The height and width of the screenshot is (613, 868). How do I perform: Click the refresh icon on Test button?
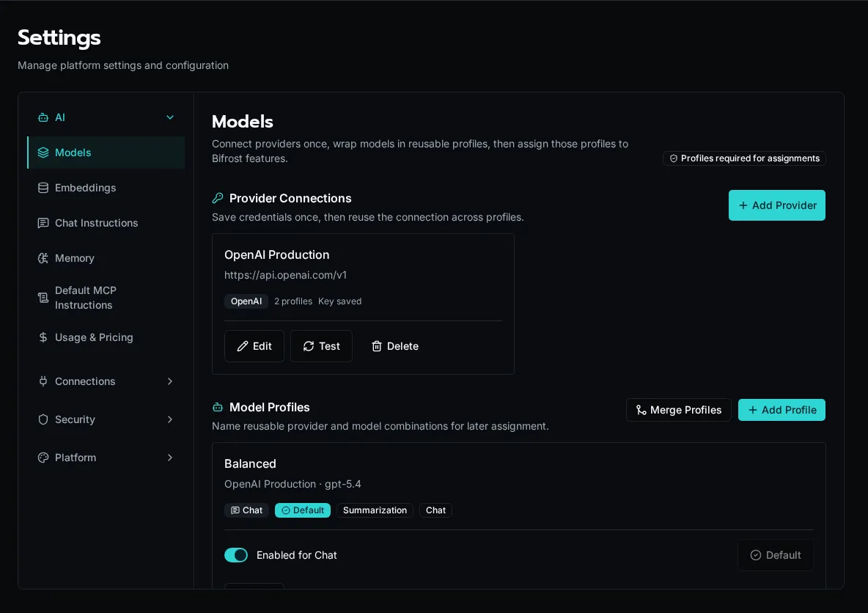309,346
